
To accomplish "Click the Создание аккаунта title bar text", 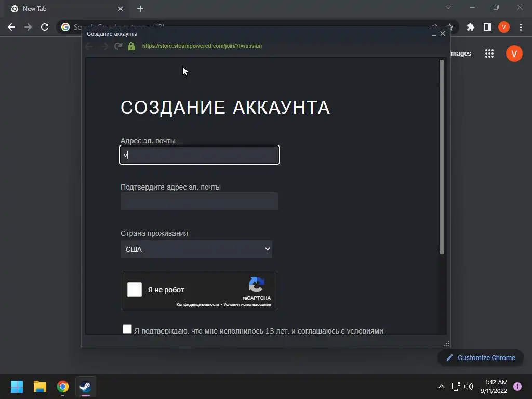I will pyautogui.click(x=112, y=34).
